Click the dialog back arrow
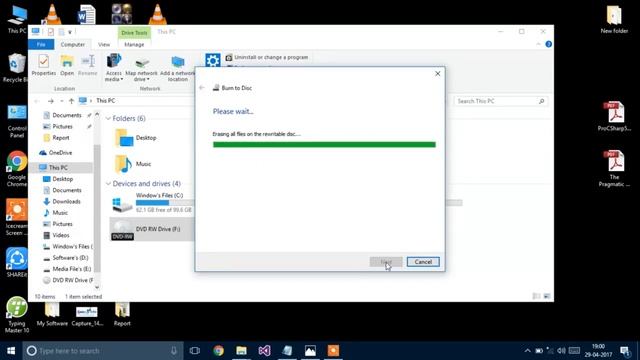640x360 pixels. pyautogui.click(x=202, y=88)
